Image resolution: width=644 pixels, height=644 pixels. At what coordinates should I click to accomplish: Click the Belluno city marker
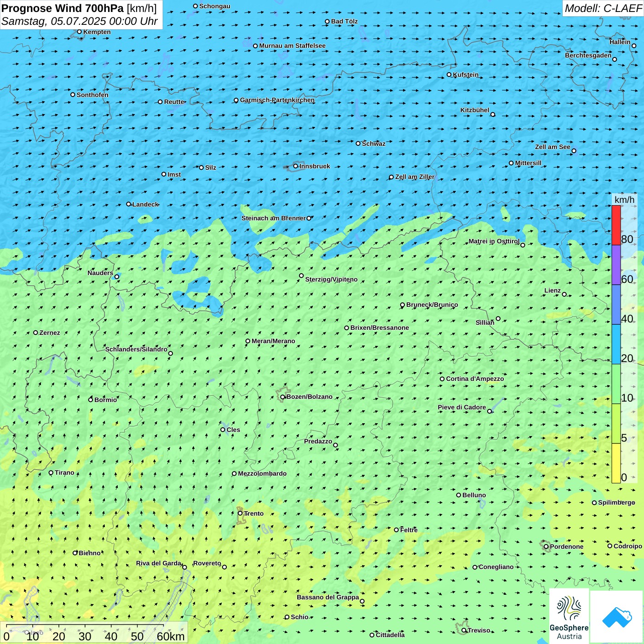click(x=459, y=495)
